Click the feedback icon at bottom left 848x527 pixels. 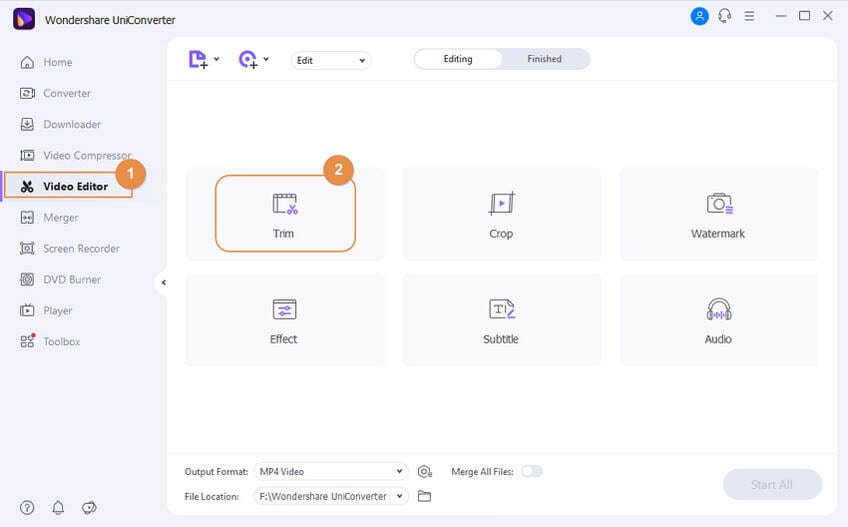[89, 508]
